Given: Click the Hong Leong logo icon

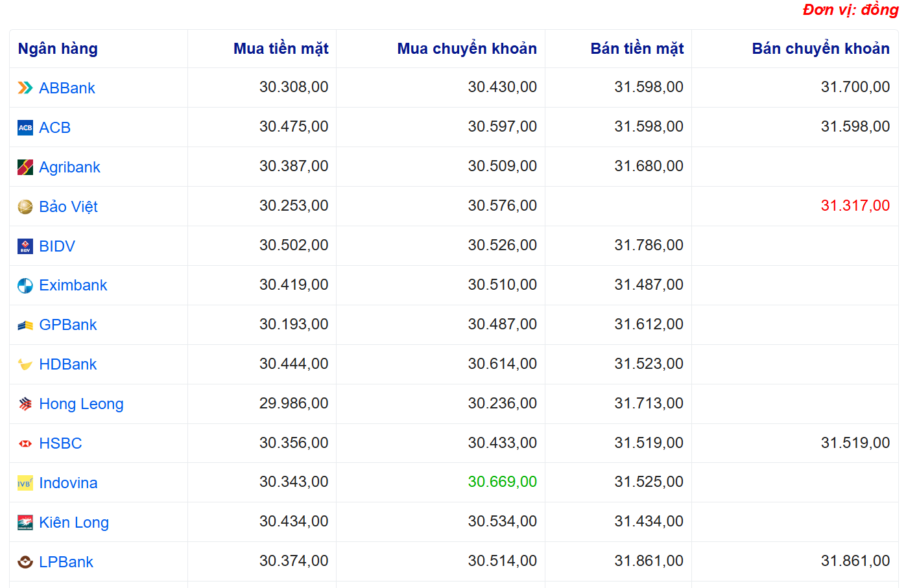Looking at the screenshot, I should (25, 404).
